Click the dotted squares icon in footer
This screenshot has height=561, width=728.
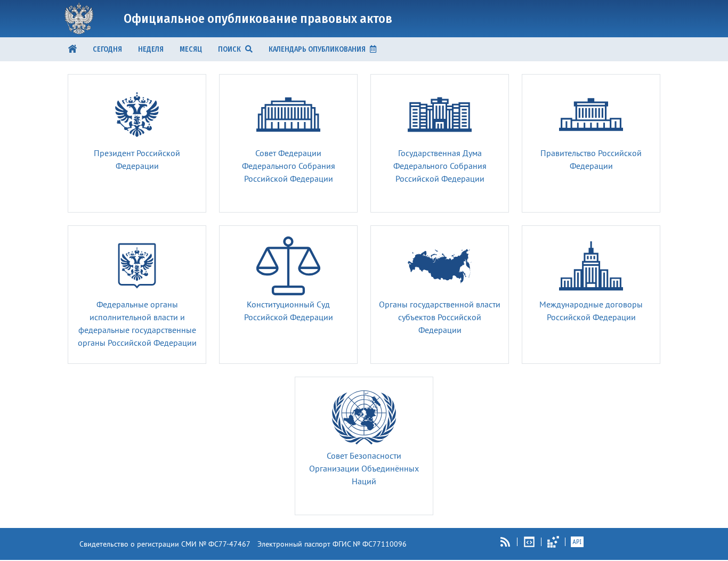553,542
